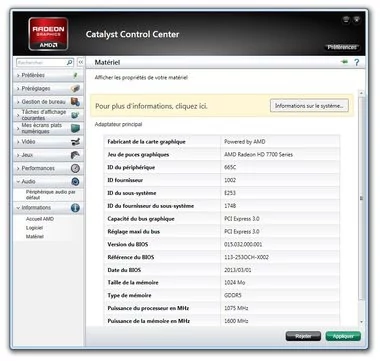
Task: Click the Informations blue info icon
Action: (76, 208)
